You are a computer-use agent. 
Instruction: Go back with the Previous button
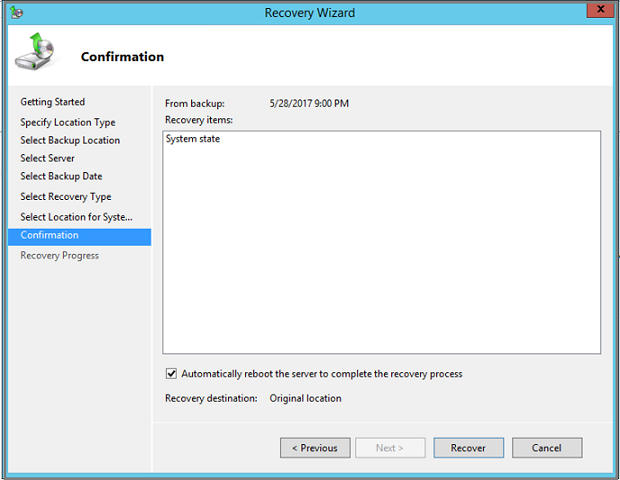tap(315, 448)
